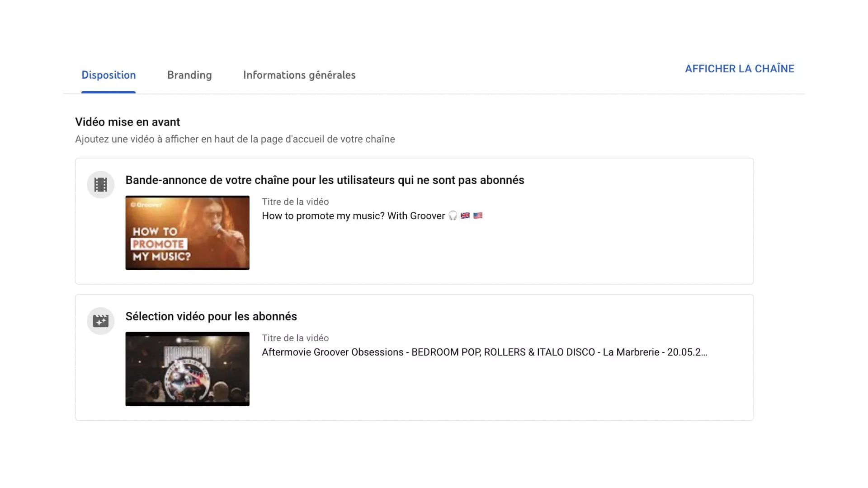The width and height of the screenshot is (868, 488).
Task: Click the UK flag emoji in the title
Action: (465, 216)
